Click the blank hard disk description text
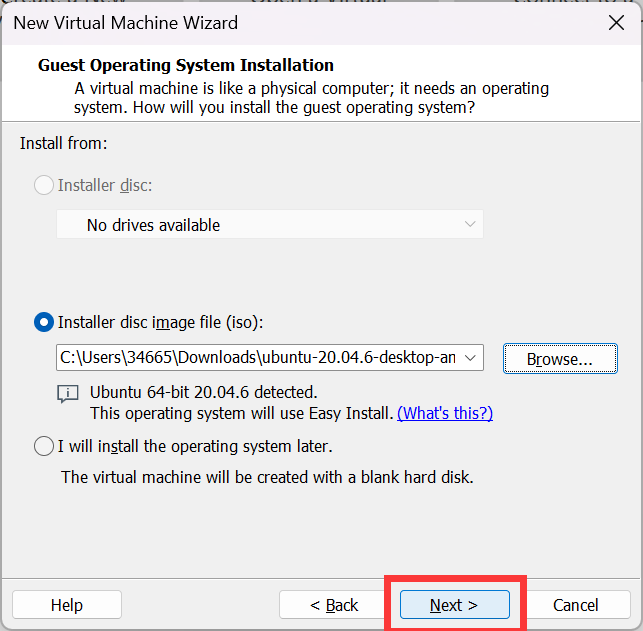The image size is (643, 631). (267, 477)
